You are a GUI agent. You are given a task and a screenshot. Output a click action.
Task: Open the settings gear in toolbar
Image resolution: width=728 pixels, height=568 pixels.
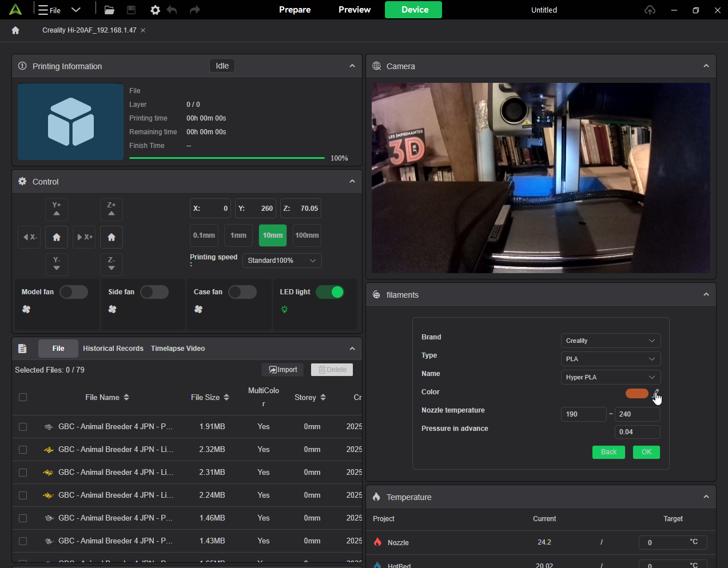[155, 10]
